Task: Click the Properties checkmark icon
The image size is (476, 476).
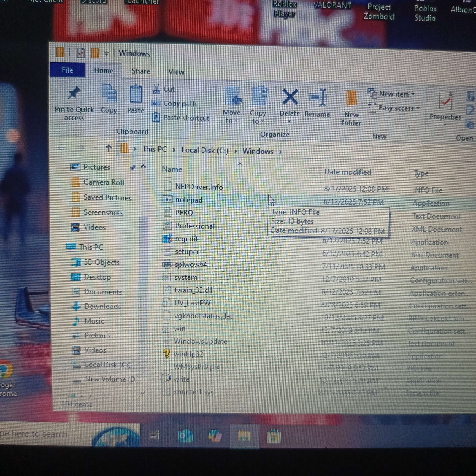Action: pyautogui.click(x=445, y=101)
